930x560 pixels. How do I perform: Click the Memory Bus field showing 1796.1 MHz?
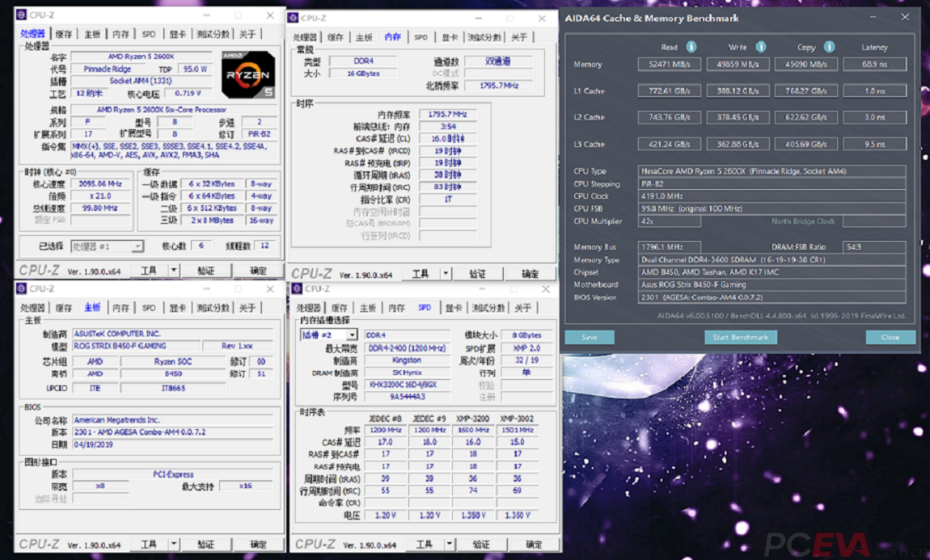click(669, 246)
